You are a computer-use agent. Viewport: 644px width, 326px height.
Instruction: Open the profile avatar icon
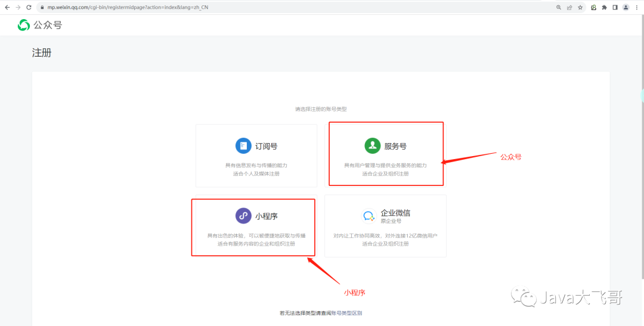[626, 7]
